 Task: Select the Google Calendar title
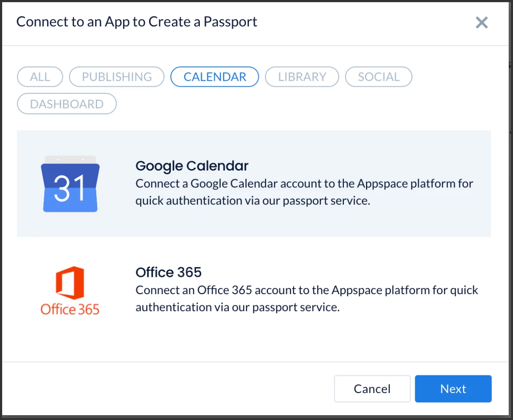[x=192, y=166]
